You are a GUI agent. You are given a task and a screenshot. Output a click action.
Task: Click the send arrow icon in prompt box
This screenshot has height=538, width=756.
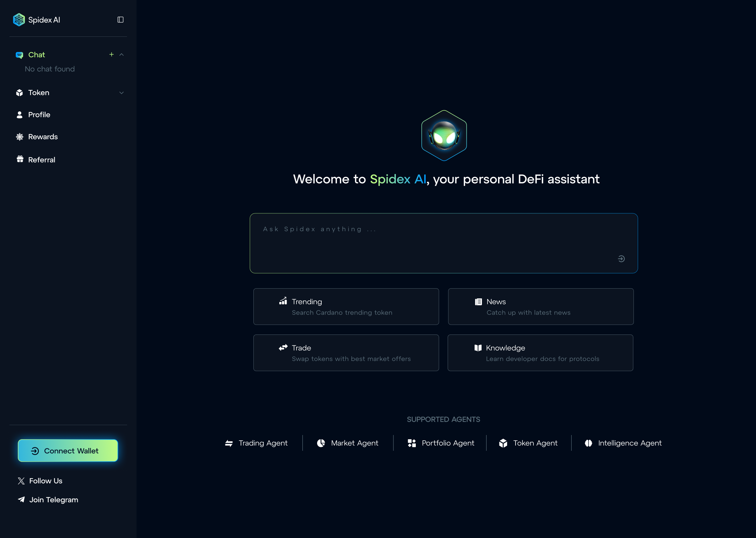coord(621,258)
